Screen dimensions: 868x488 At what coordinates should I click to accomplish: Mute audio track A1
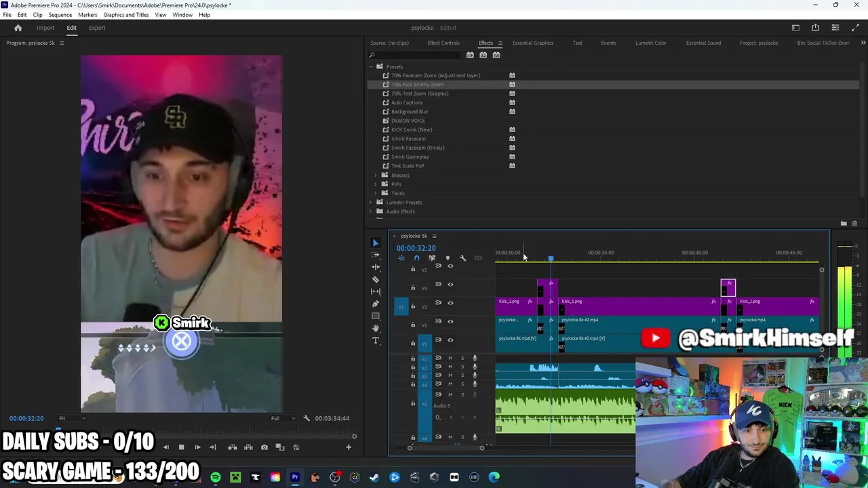pos(450,359)
